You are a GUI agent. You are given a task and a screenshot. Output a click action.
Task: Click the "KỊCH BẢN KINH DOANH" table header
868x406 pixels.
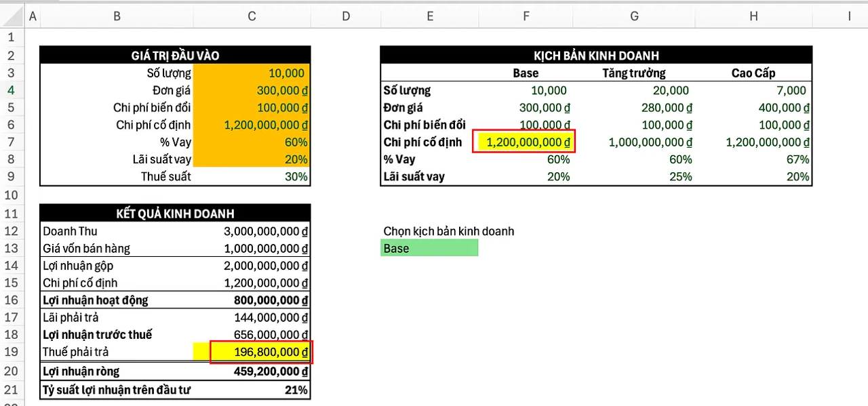click(595, 56)
